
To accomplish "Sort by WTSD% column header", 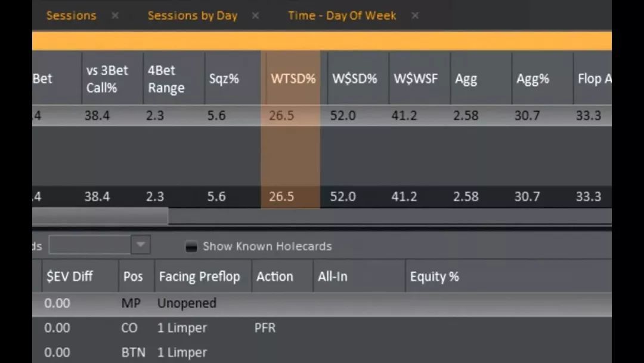I will (x=293, y=79).
